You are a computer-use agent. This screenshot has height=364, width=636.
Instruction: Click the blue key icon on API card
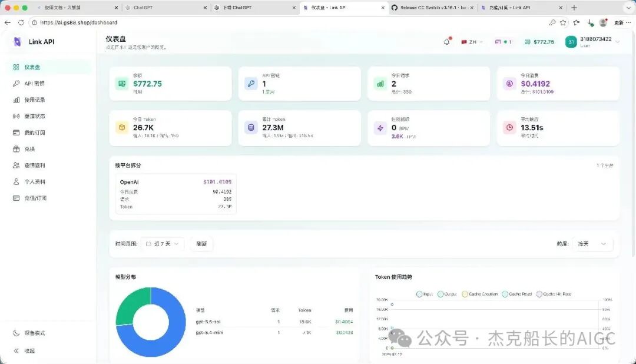pyautogui.click(x=251, y=84)
